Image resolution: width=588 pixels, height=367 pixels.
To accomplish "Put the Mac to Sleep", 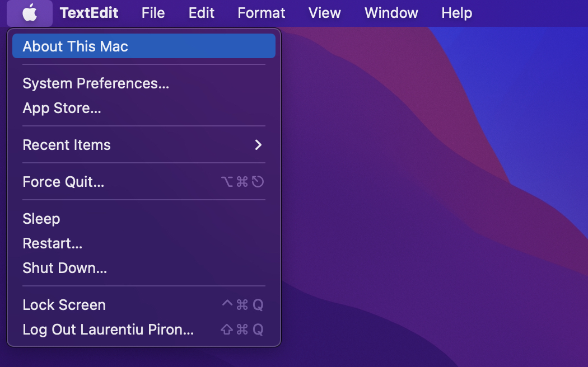I will (41, 219).
